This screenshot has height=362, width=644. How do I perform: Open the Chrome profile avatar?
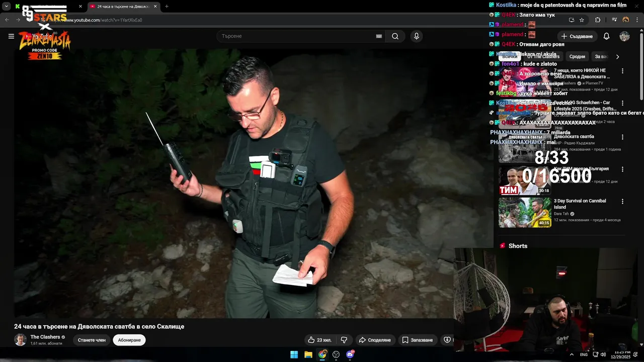pyautogui.click(x=626, y=20)
